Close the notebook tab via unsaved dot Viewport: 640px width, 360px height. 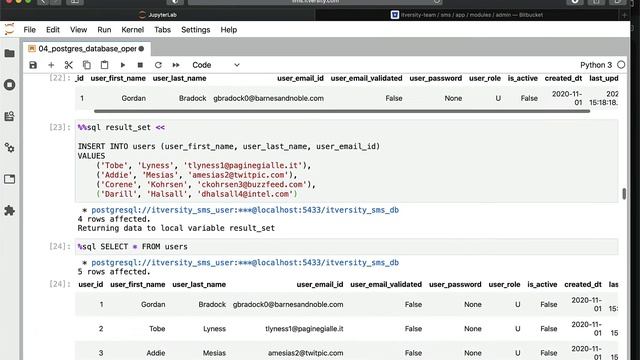click(x=141, y=49)
